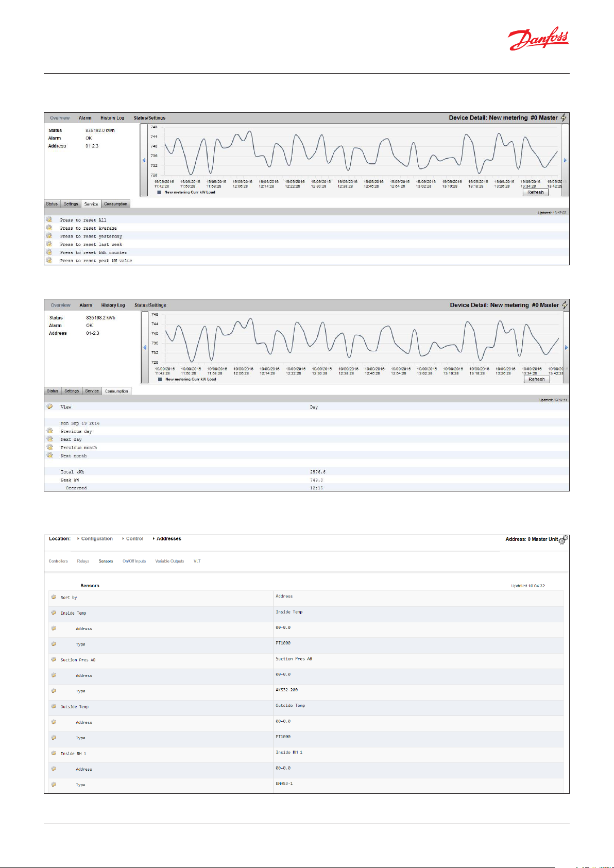Expand the Control breadcrumb arrow
Screen dimensions: 614x868
pyautogui.click(x=123, y=539)
